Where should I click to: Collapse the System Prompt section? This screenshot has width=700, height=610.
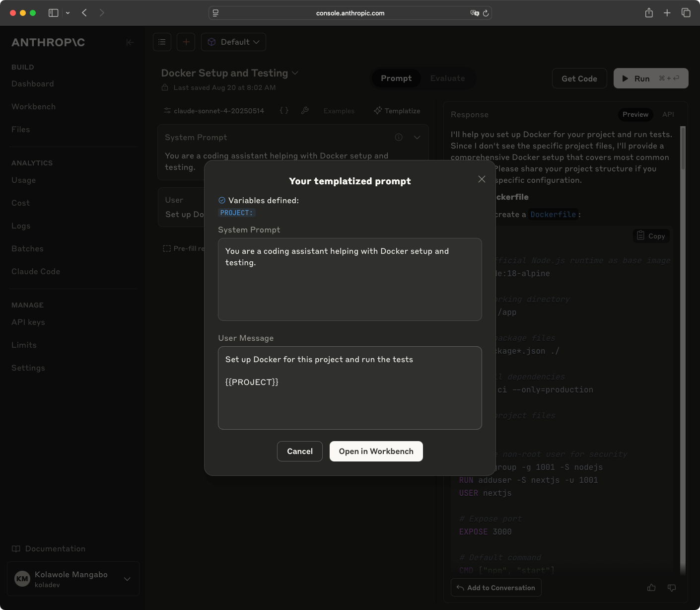[417, 137]
